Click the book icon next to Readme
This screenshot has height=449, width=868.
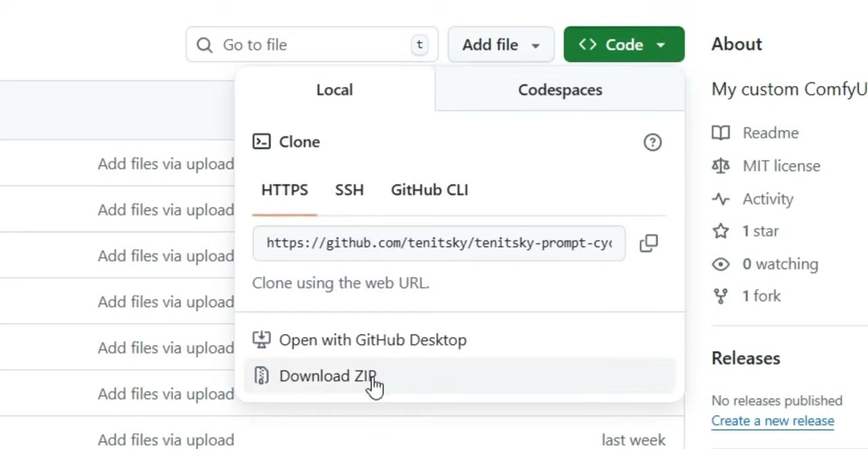tap(721, 133)
